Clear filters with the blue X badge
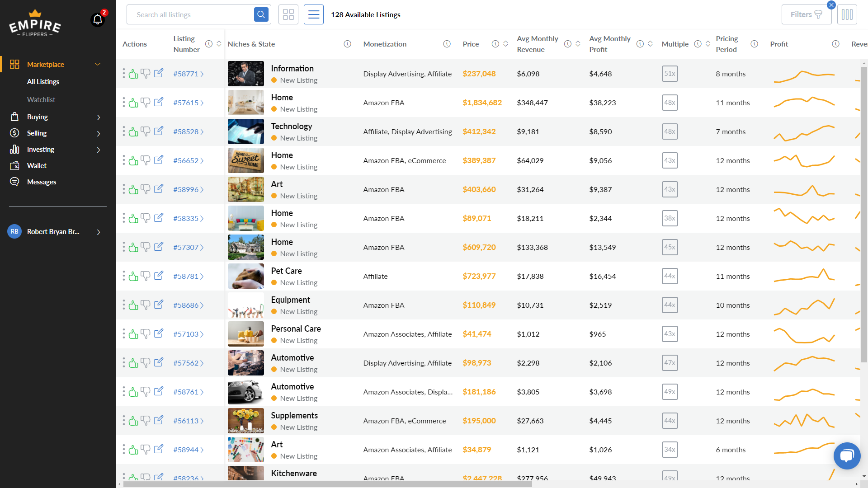 [831, 5]
